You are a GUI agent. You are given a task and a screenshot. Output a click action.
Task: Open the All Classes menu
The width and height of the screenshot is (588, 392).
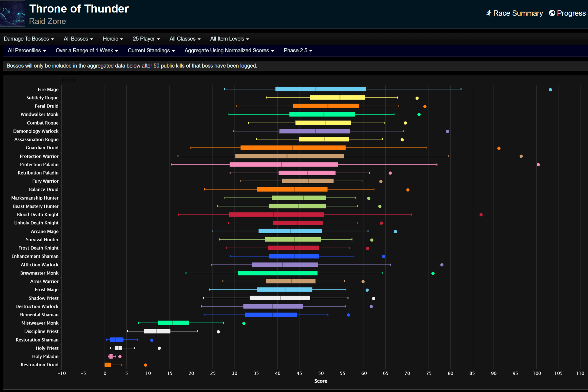(185, 39)
